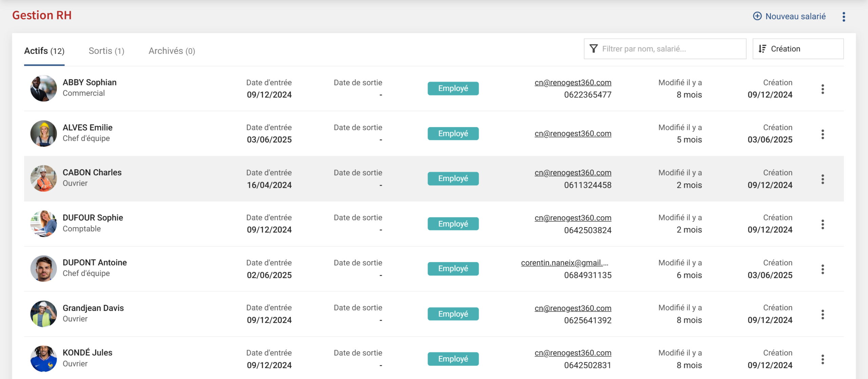Image resolution: width=868 pixels, height=379 pixels.
Task: Open the page options menu beside Nouveau salarié
Action: point(844,17)
